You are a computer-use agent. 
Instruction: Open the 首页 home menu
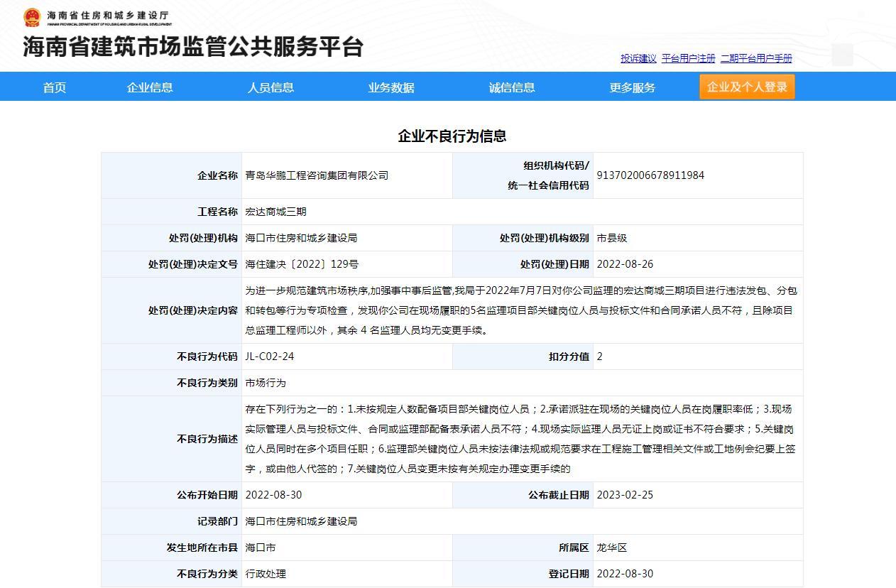pyautogui.click(x=55, y=87)
